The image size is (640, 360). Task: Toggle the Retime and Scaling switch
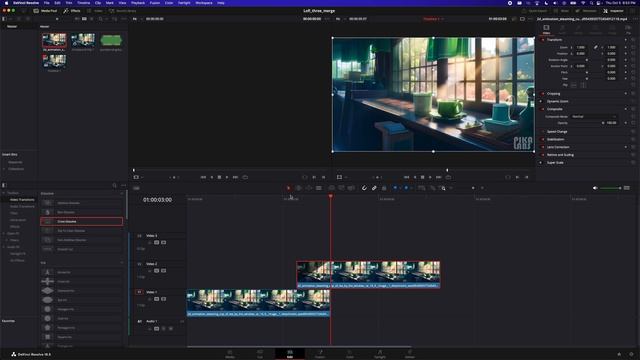point(543,155)
